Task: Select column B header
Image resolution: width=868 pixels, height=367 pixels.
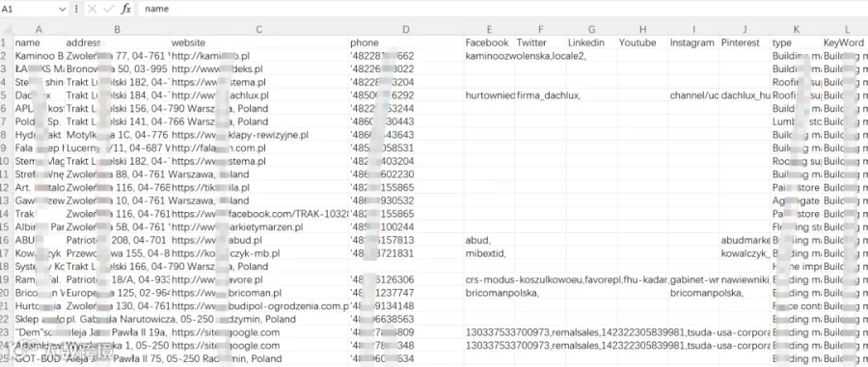Action: (118, 29)
